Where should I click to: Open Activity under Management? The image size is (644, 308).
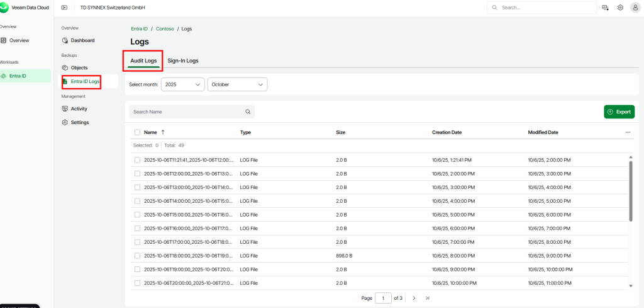tap(79, 108)
